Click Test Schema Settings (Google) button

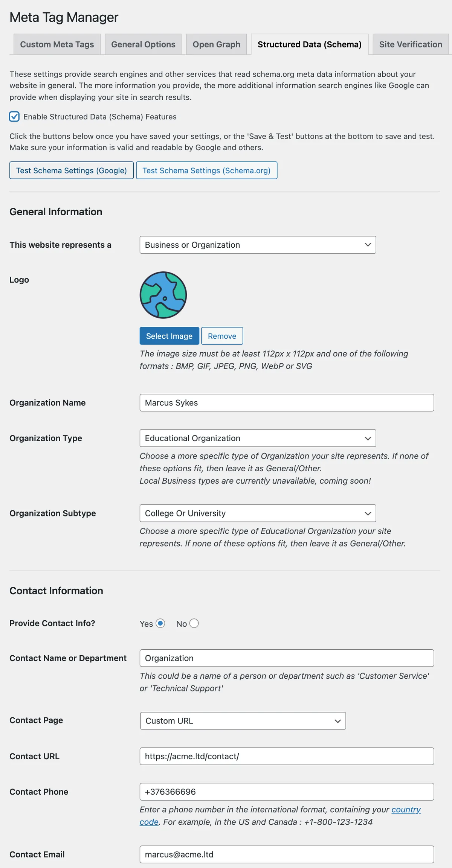click(x=72, y=171)
